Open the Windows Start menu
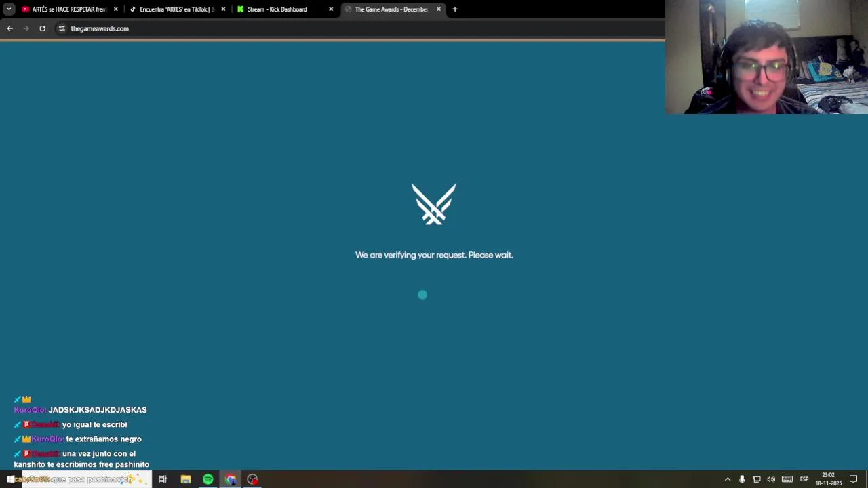868x488 pixels. 10,479
